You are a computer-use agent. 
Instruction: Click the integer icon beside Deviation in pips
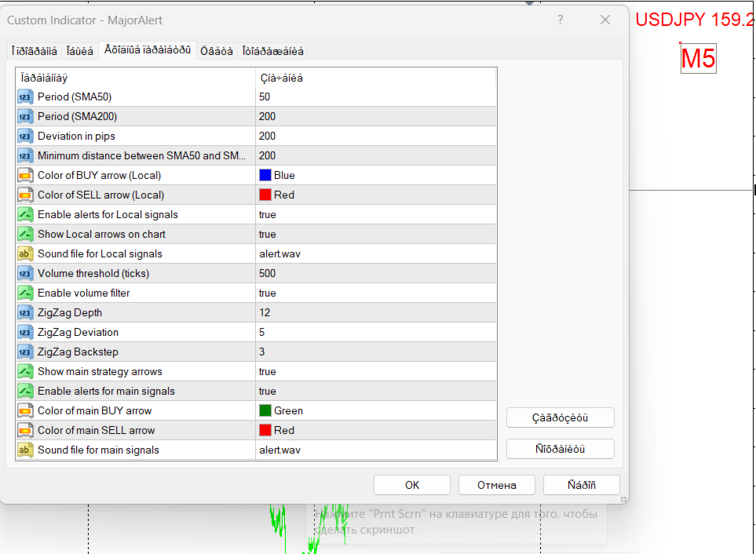pyautogui.click(x=25, y=137)
